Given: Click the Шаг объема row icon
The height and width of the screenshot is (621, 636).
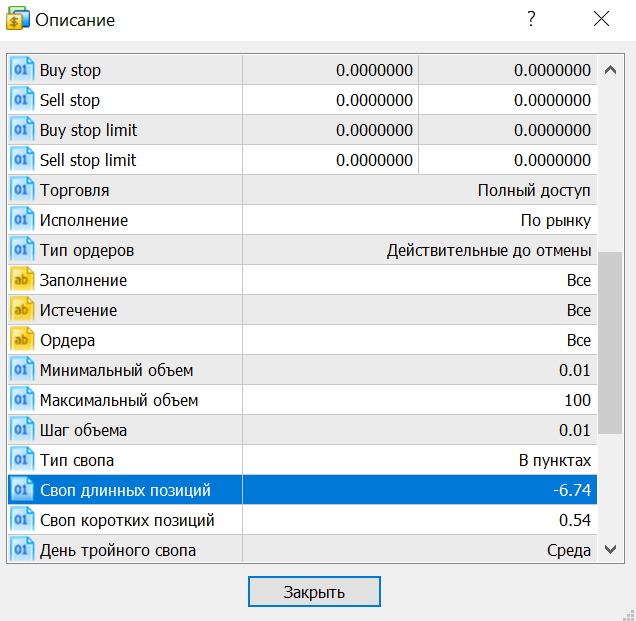Looking at the screenshot, I should (22, 430).
